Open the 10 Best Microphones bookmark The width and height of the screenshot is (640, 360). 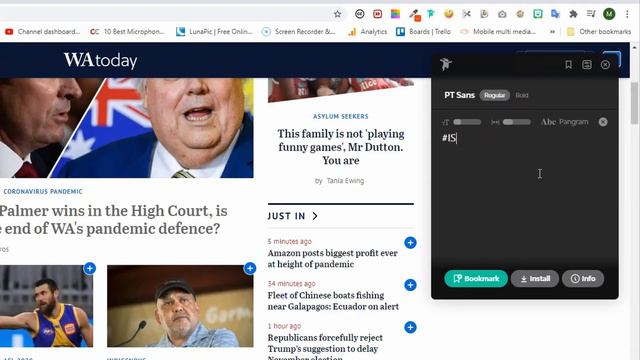pyautogui.click(x=127, y=31)
